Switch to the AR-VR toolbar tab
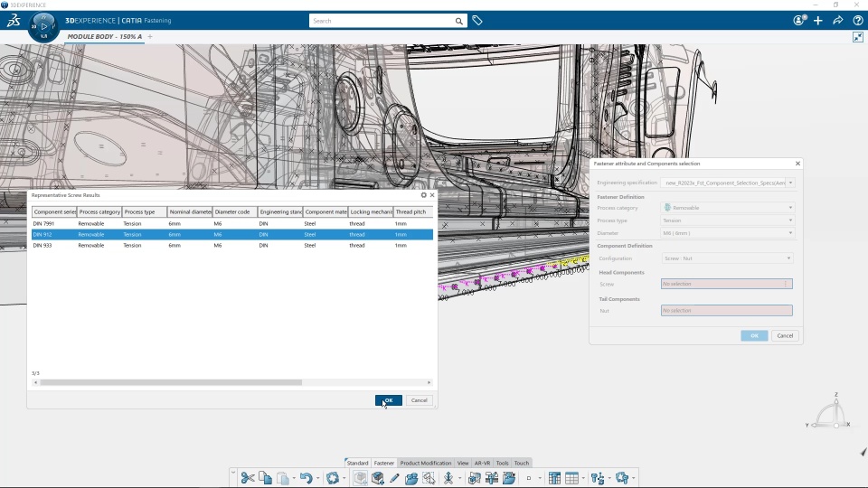This screenshot has height=488, width=868. tap(482, 463)
